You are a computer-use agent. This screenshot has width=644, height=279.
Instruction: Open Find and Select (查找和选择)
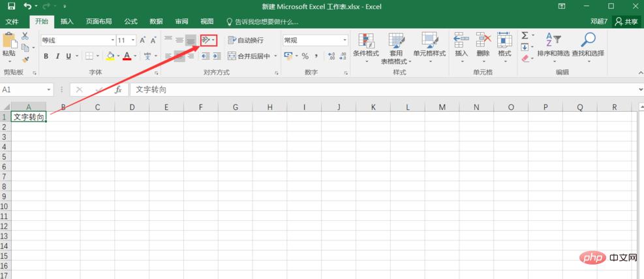(x=589, y=47)
